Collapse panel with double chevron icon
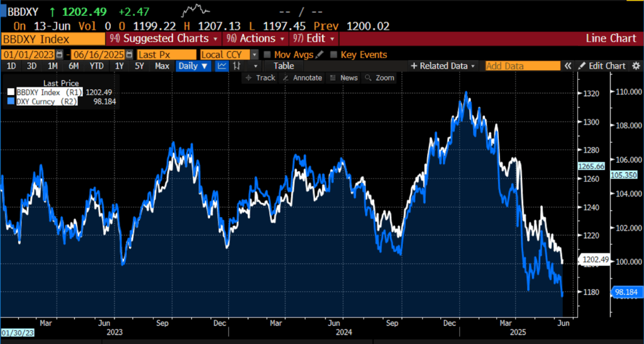This screenshot has width=644, height=344. click(567, 66)
